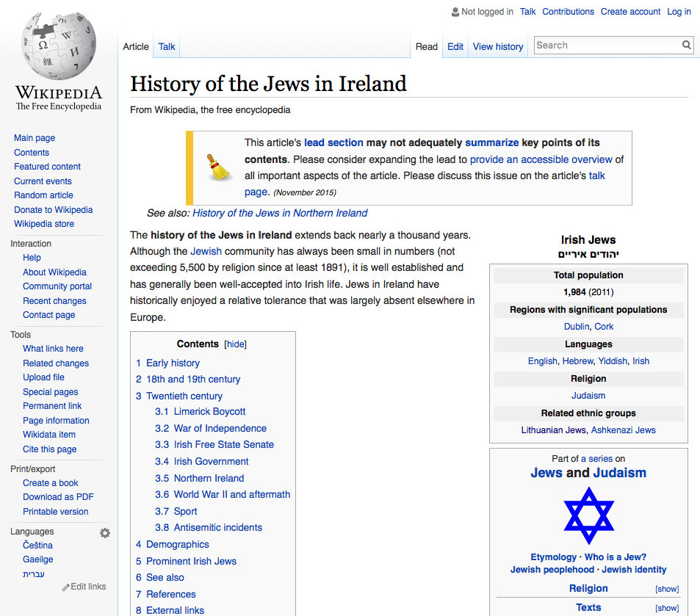The height and width of the screenshot is (616, 700).
Task: Click the pencil icon next to Edit links
Action: click(x=68, y=586)
